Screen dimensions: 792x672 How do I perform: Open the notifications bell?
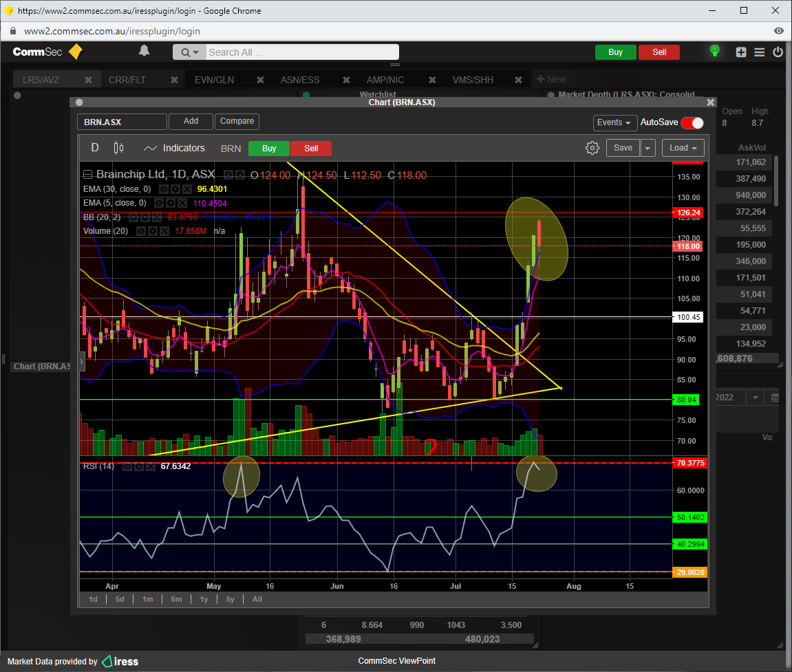click(x=144, y=50)
